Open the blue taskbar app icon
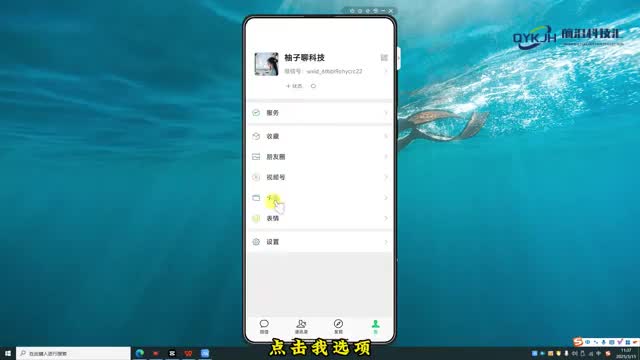Image resolution: width=640 pixels, height=360 pixels. (205, 353)
